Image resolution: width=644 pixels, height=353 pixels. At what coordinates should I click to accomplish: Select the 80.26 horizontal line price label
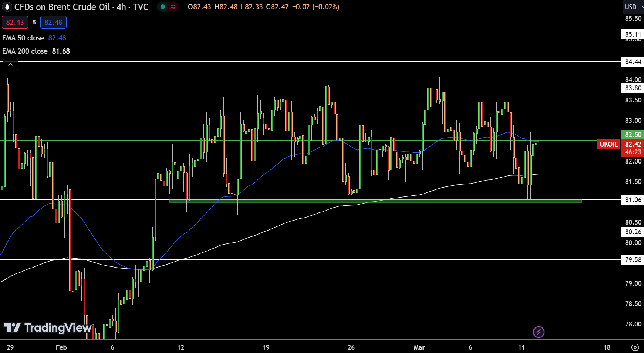click(633, 232)
